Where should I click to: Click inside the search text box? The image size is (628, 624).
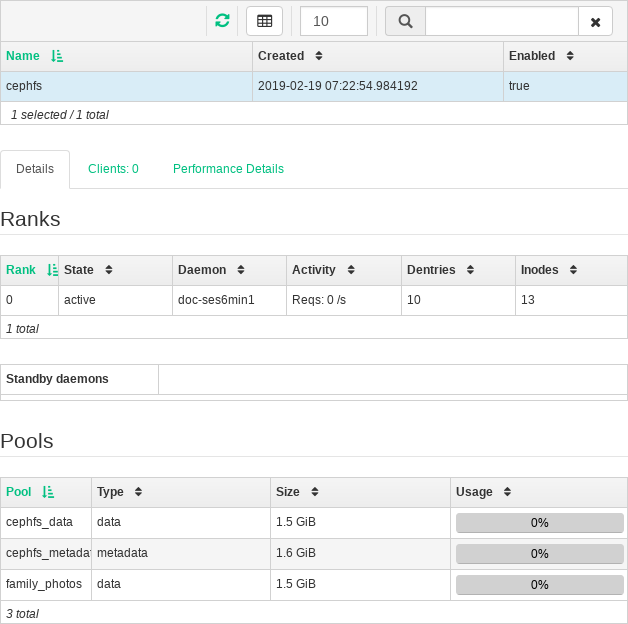click(501, 21)
